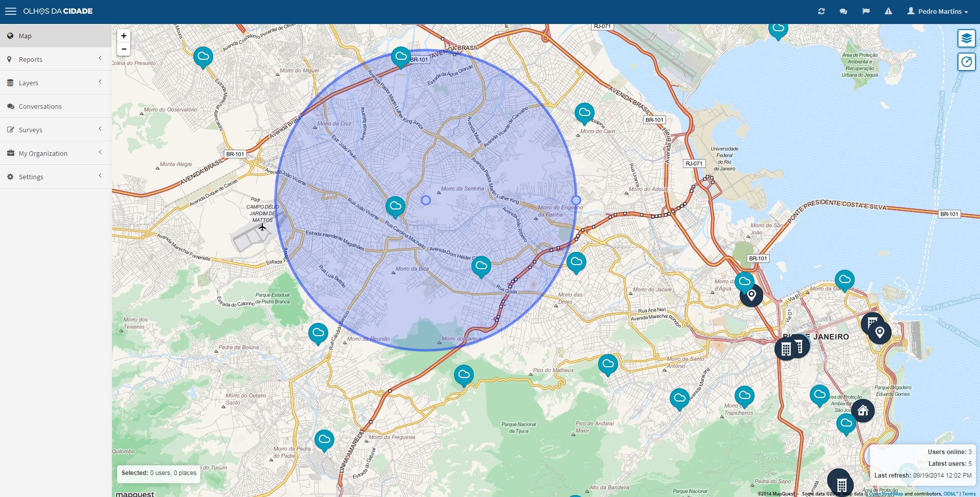The image size is (980, 497).
Task: Expand the Layers chevron
Action: (100, 82)
